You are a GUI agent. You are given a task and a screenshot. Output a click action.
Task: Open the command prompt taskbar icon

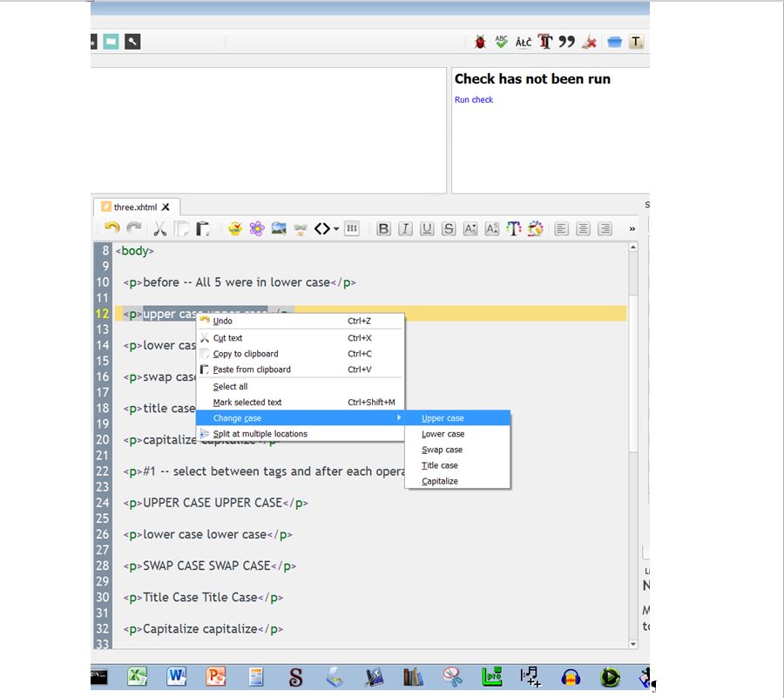click(98, 676)
